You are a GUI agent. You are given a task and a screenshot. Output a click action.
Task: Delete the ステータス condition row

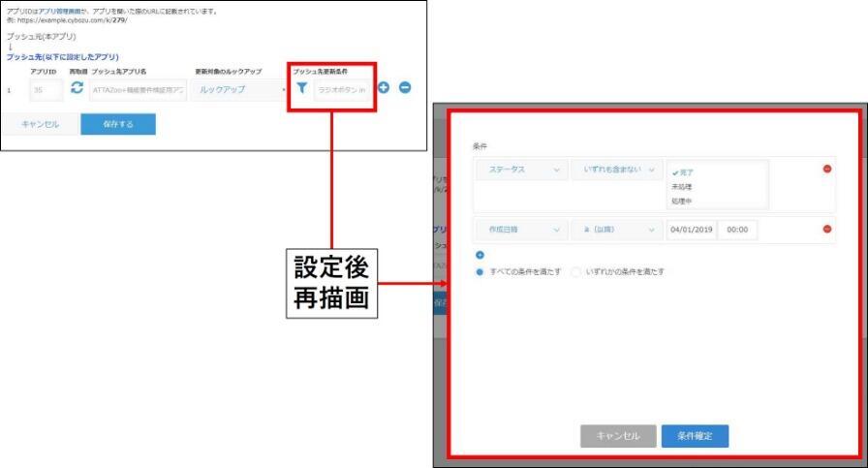[x=827, y=169]
